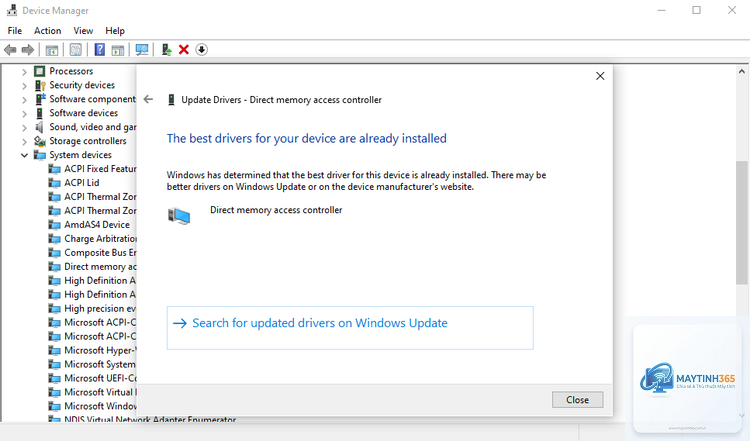Screen dimensions: 750x441
Task: Expand Sound, video and game controllers node
Action: 24,128
